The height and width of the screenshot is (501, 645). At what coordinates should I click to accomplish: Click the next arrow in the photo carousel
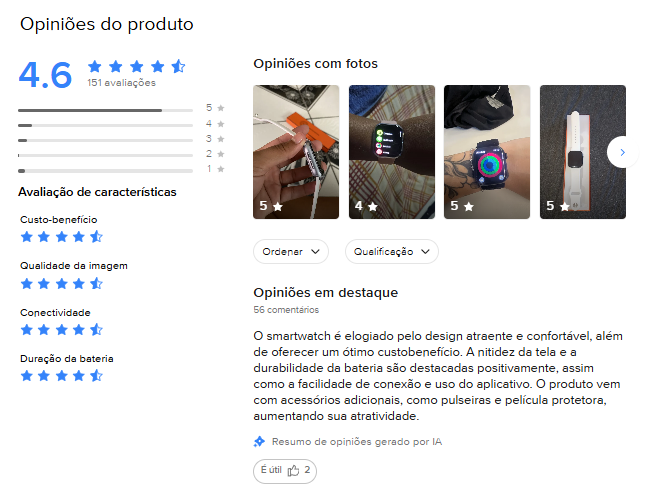coord(622,152)
